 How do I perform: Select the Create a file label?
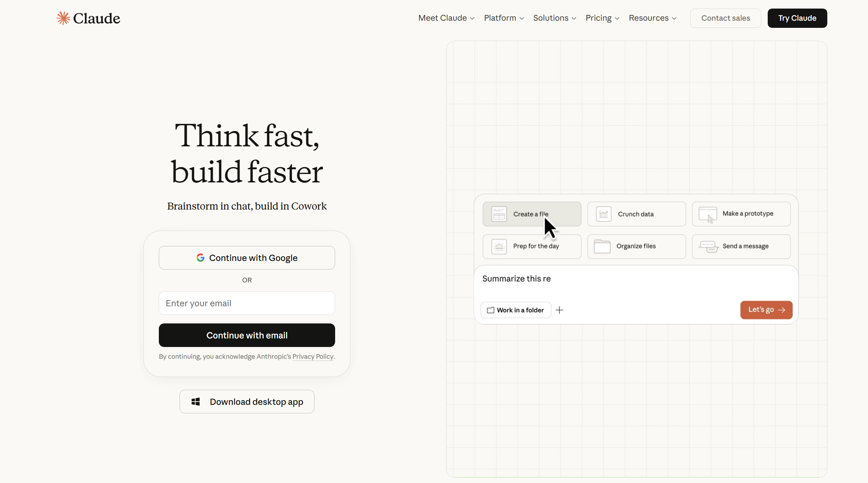click(x=531, y=214)
